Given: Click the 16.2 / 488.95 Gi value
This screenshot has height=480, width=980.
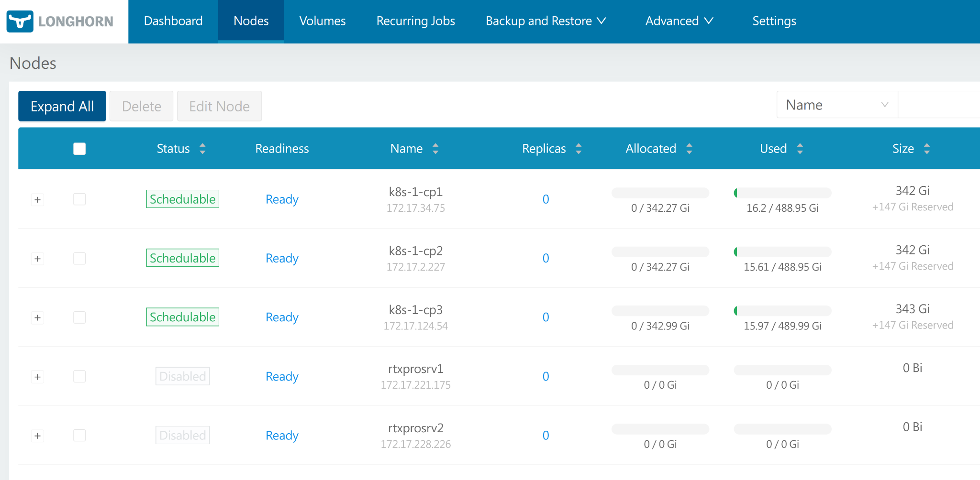Looking at the screenshot, I should pos(782,208).
